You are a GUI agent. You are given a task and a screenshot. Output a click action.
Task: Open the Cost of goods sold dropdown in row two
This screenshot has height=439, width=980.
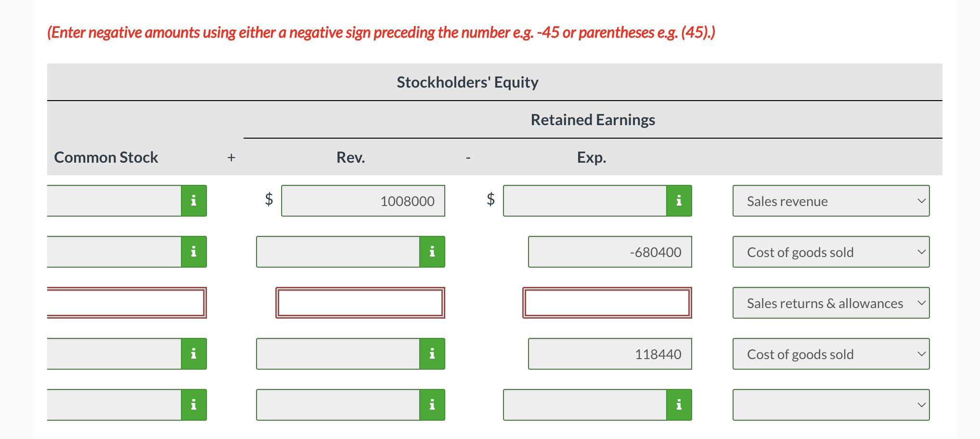(x=831, y=252)
